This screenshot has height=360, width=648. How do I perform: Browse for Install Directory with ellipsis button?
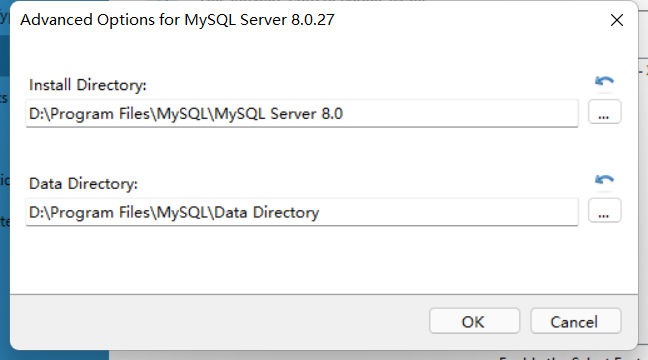click(604, 112)
